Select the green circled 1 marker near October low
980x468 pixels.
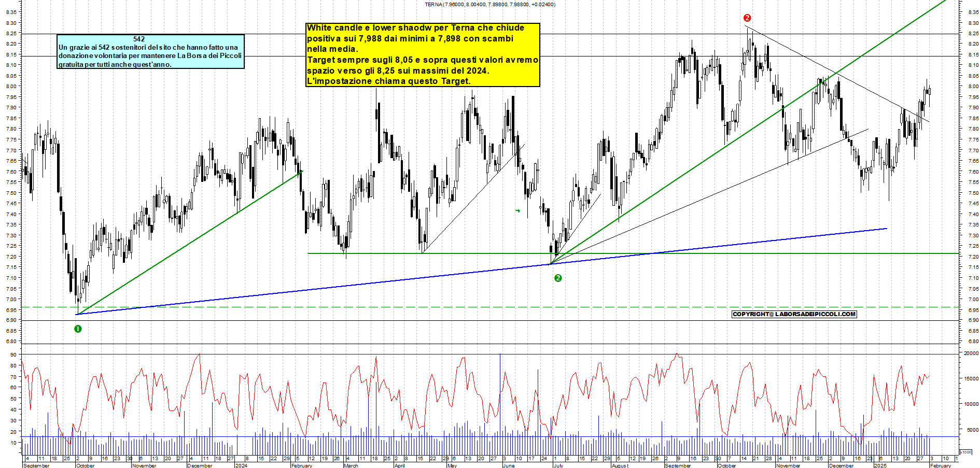tap(78, 329)
